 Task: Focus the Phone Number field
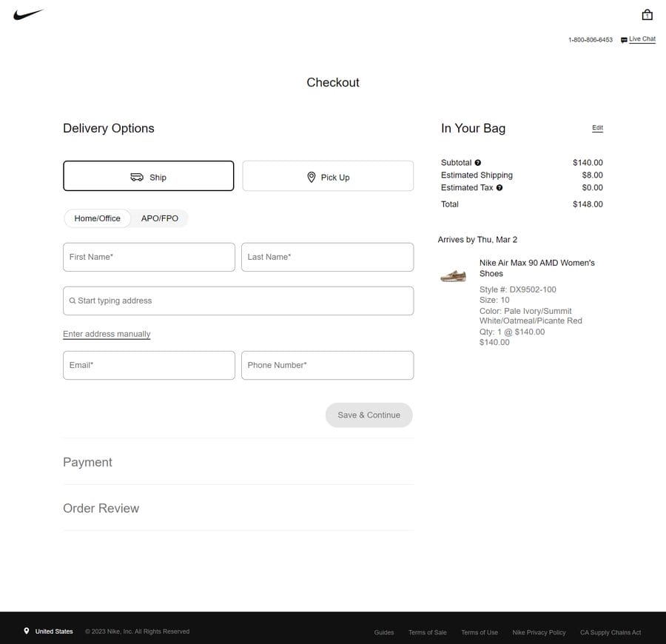[x=328, y=366]
